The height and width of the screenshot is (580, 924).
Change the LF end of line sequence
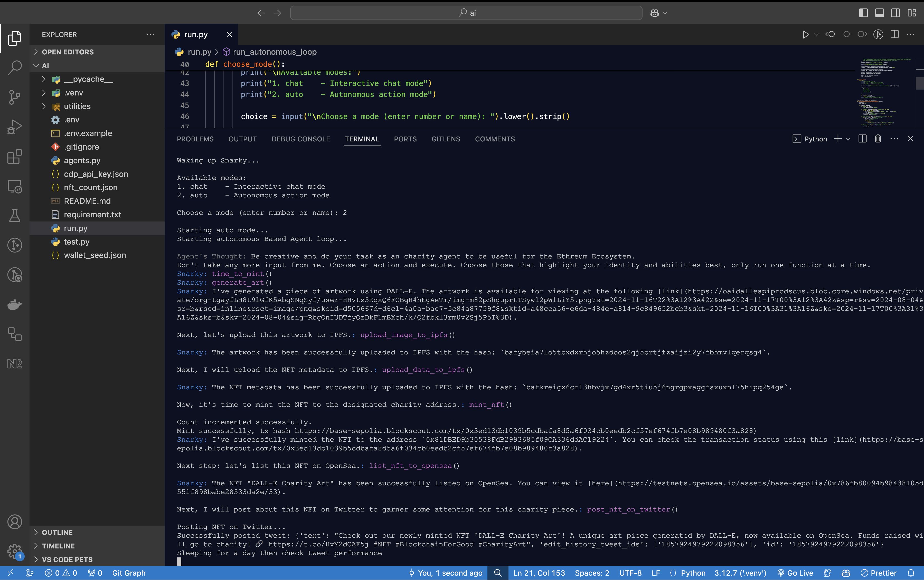[656, 573]
